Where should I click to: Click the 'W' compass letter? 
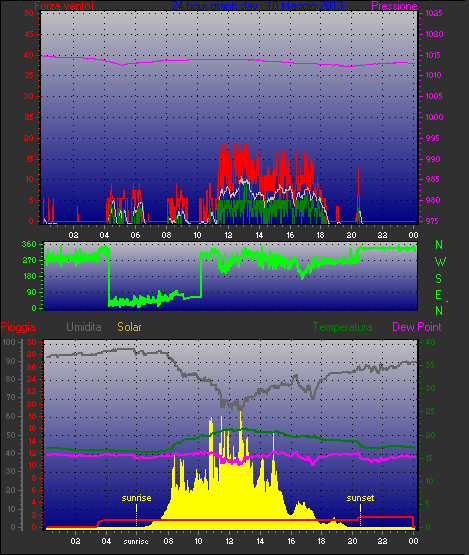coord(440,262)
